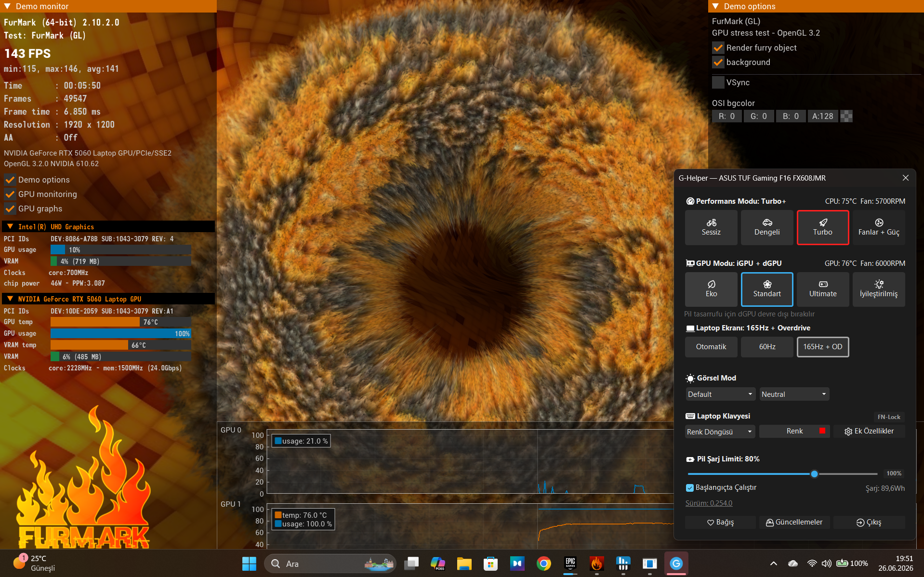Click the OSI bgcolor B value field
Viewport: 924px width, 577px height.
point(791,116)
